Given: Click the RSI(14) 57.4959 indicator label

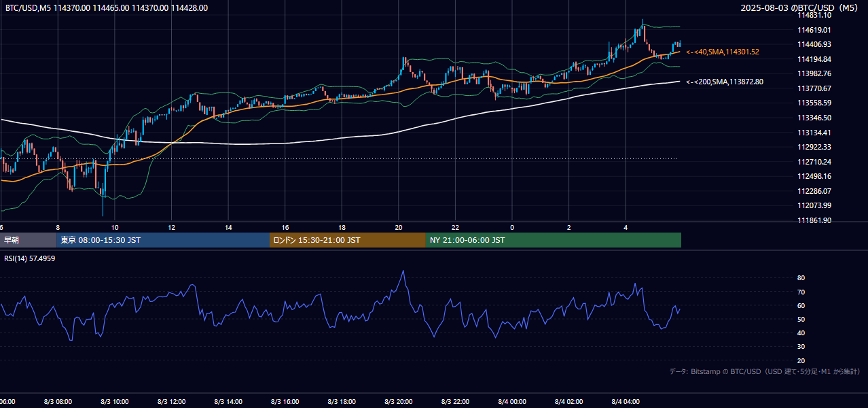Looking at the screenshot, I should [x=29, y=258].
